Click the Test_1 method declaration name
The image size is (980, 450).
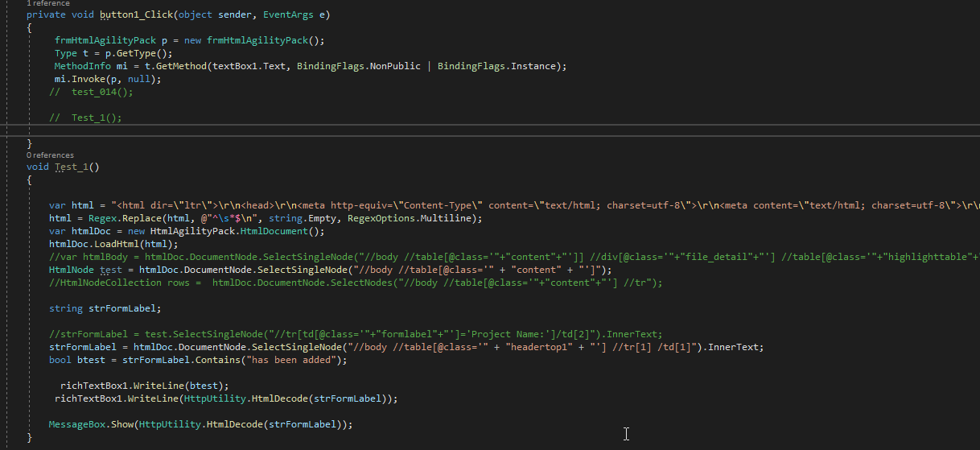[72, 167]
